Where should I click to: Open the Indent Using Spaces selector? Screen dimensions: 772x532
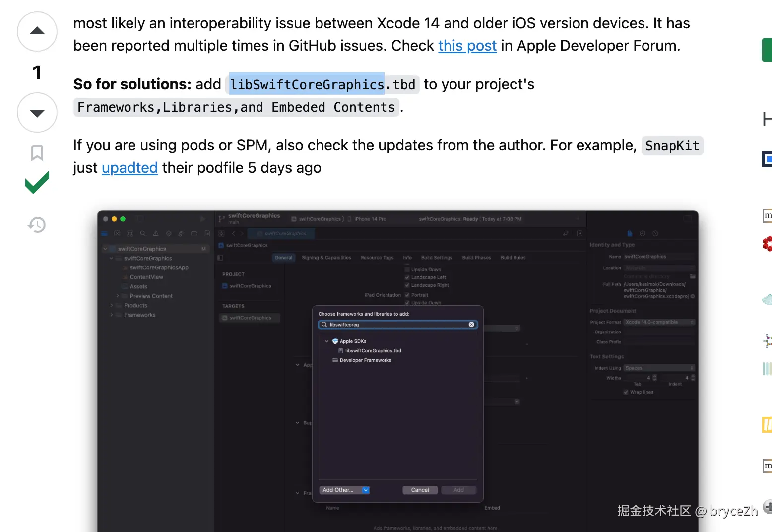coord(659,368)
